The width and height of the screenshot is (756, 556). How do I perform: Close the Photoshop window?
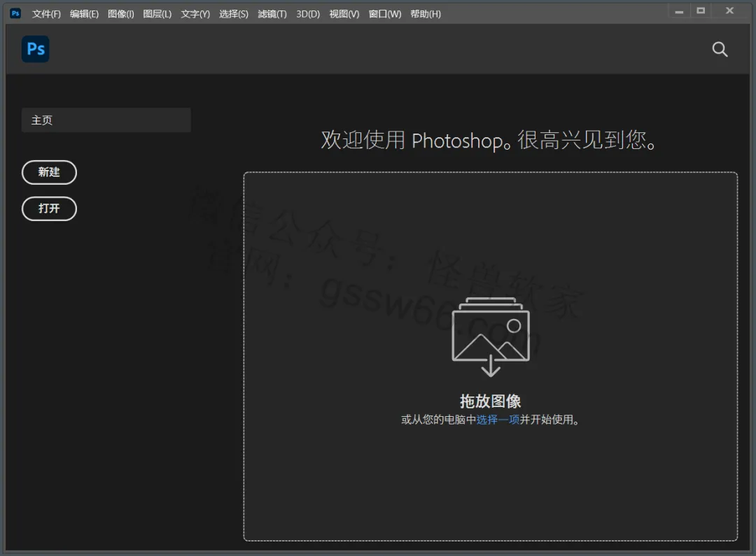[729, 10]
